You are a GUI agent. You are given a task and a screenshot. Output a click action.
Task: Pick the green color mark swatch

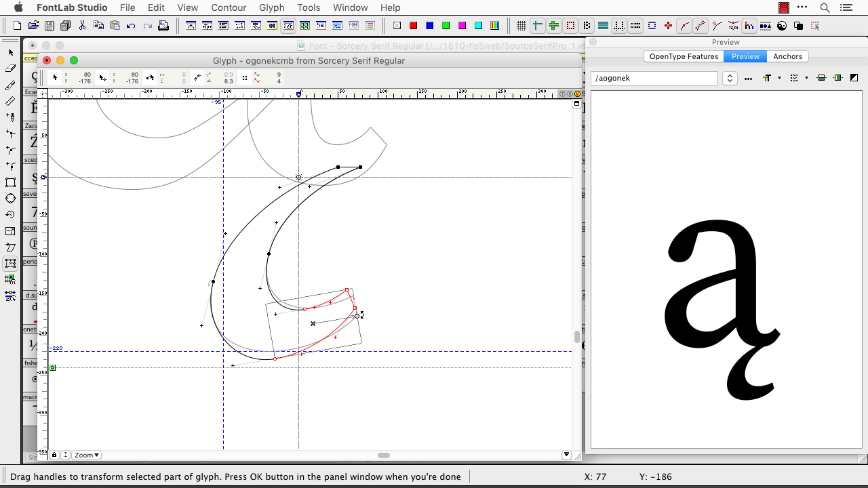(446, 26)
